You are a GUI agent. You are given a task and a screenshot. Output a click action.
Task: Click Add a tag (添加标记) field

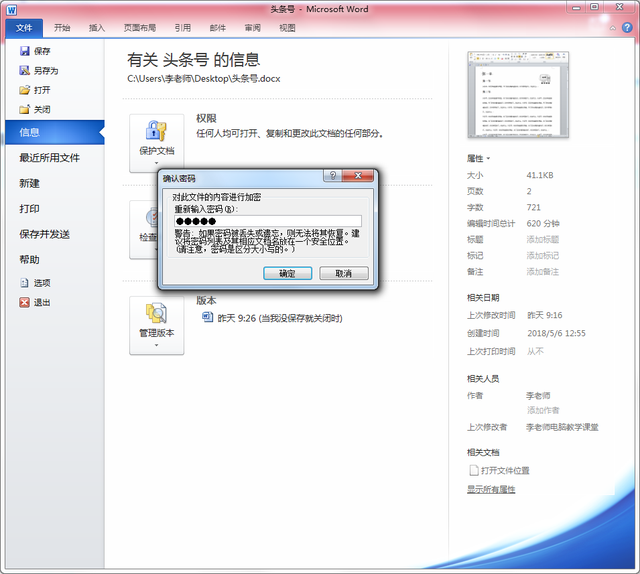[542, 256]
